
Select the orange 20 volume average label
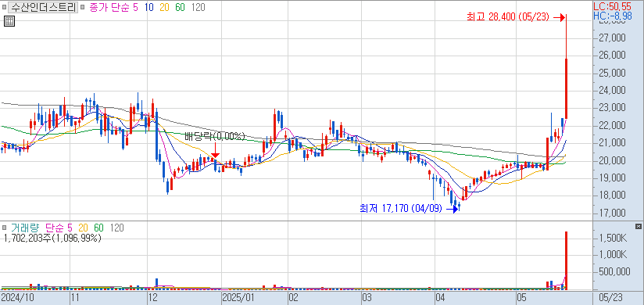84,228
